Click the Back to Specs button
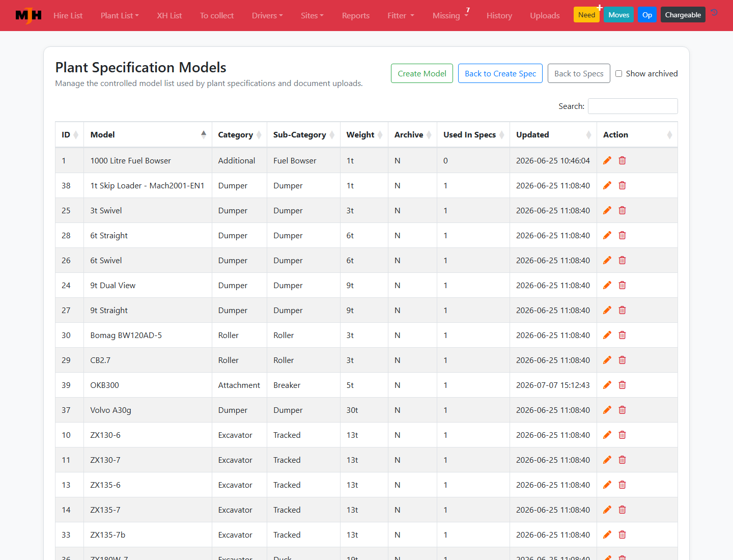 pyautogui.click(x=579, y=73)
